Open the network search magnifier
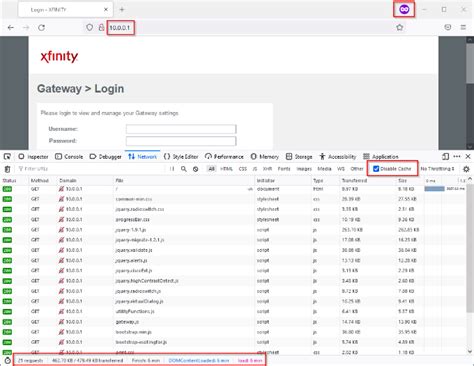The image size is (474, 366). tap(184, 169)
